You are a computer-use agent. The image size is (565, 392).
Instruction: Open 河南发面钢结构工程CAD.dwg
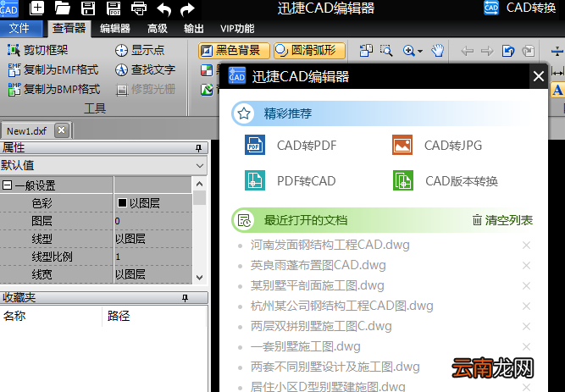(330, 245)
